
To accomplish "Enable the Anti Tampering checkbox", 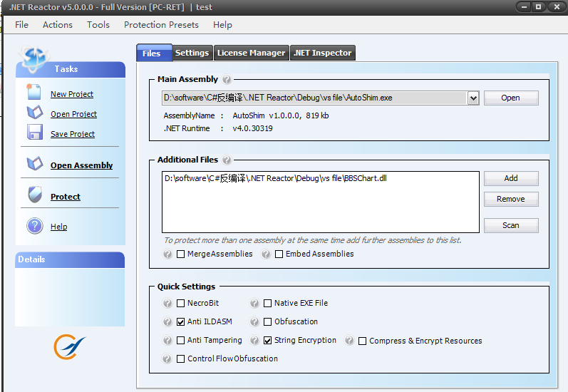I will coord(180,340).
